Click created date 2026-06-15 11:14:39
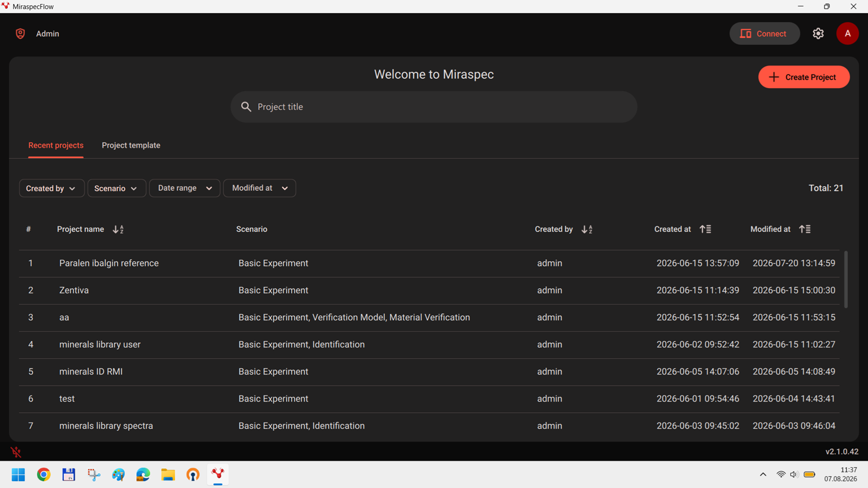Viewport: 868px width, 488px height. [698, 290]
